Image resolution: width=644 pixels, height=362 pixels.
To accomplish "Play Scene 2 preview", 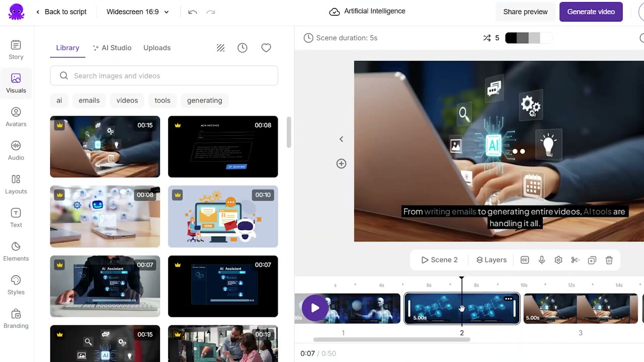I will (x=440, y=260).
